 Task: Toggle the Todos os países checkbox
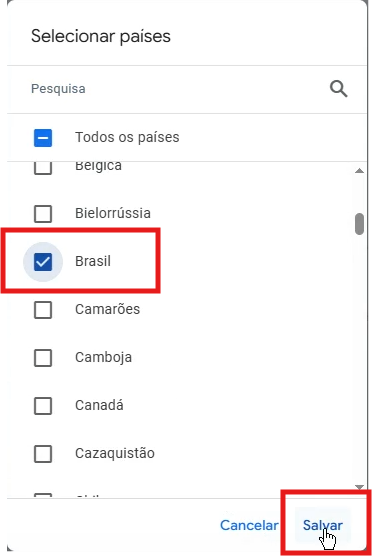pos(43,138)
